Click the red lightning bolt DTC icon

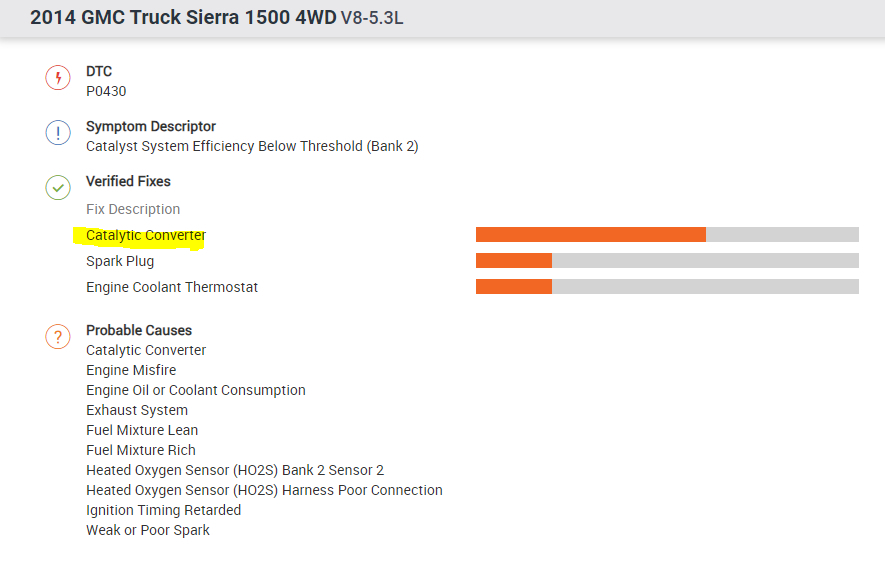[x=58, y=78]
